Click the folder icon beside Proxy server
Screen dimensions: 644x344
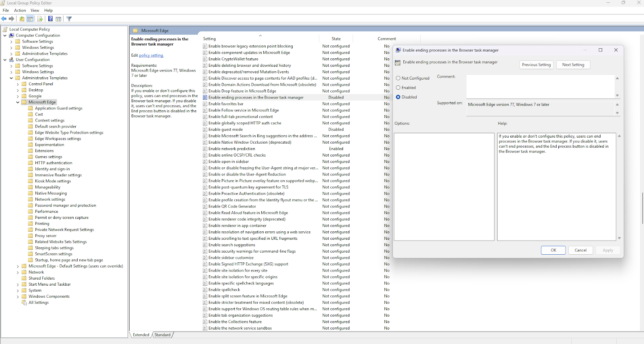point(31,236)
